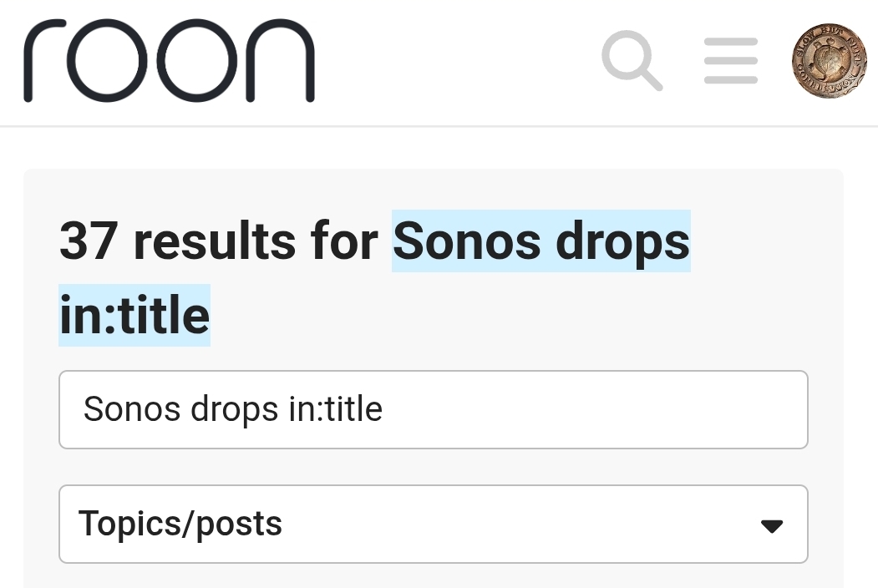This screenshot has width=878, height=588.
Task: Click the '37 results for' heading text
Action: pyautogui.click(x=219, y=241)
